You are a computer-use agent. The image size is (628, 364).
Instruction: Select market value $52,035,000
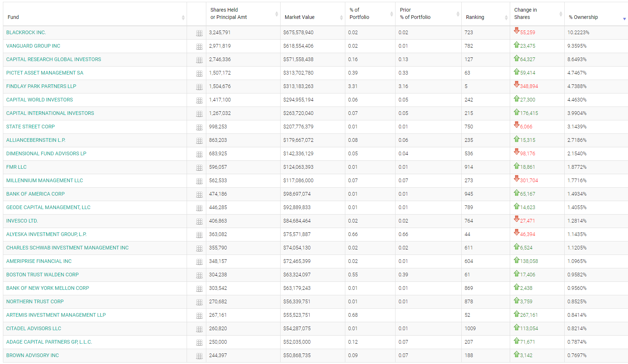[297, 342]
